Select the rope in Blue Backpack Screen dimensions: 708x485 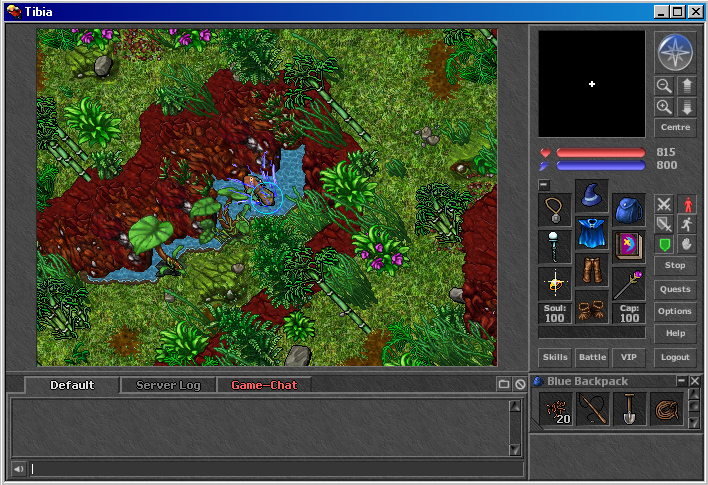pos(666,409)
